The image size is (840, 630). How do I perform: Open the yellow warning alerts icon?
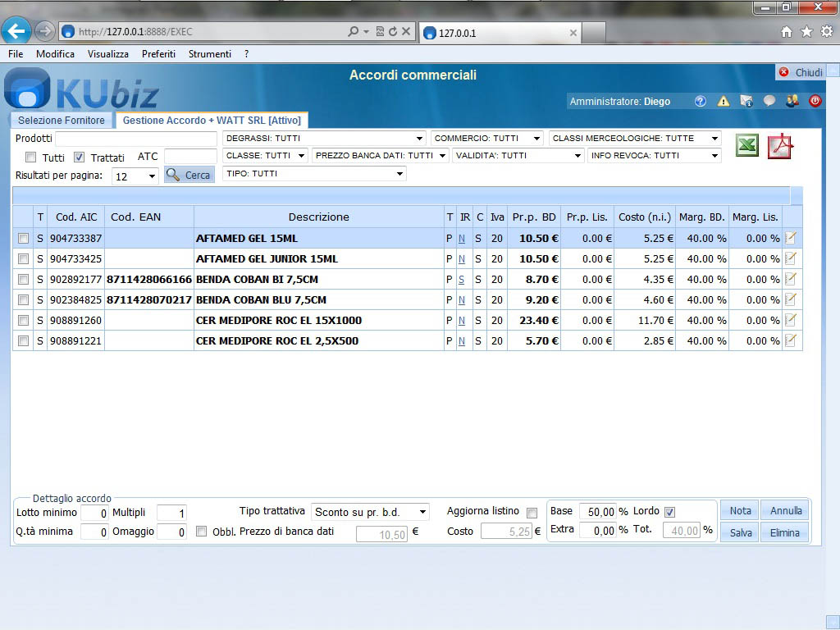723,102
